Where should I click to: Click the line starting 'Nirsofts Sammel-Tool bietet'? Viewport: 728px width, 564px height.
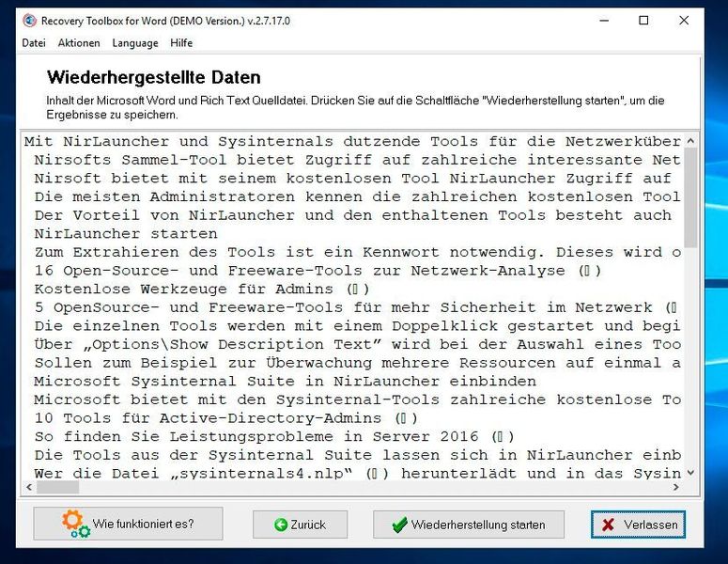(358, 160)
